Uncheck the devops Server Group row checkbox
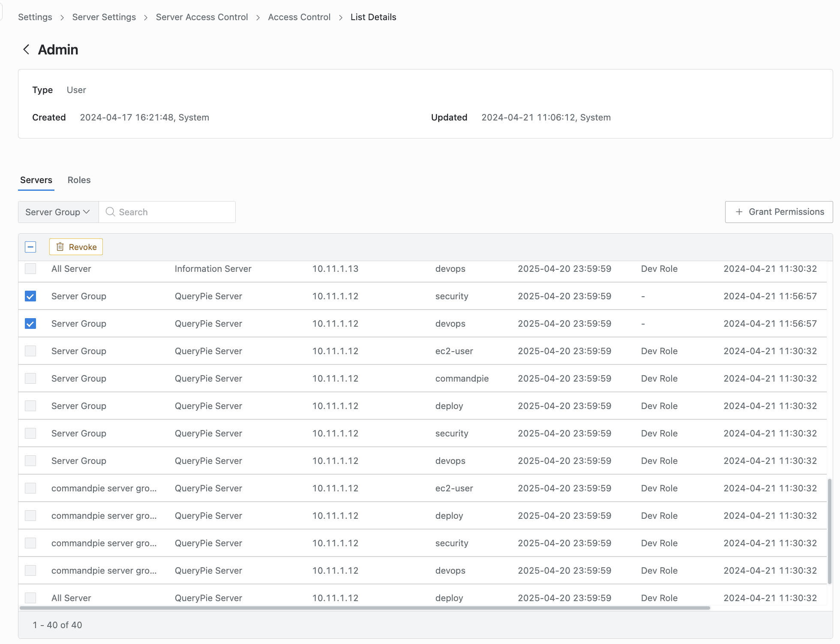Screen dimensions: 840x644 30,323
